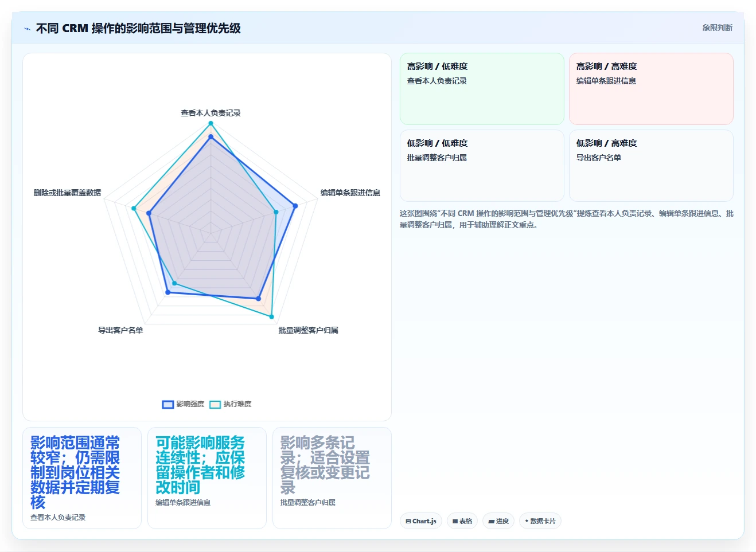Viewport: 756px width, 552px height.
Task: Select the blue card 影响范围通常较窄
Action: [x=82, y=478]
